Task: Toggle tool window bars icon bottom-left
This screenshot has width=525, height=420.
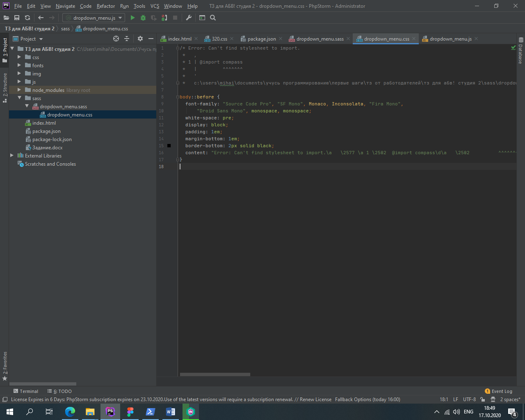Action: click(x=5, y=399)
